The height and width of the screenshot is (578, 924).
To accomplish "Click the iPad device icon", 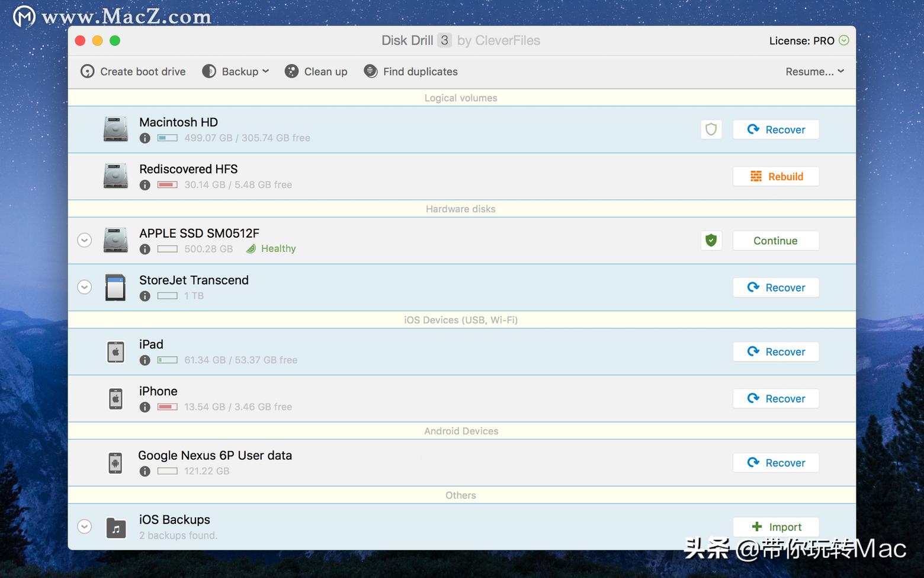I will tap(115, 352).
